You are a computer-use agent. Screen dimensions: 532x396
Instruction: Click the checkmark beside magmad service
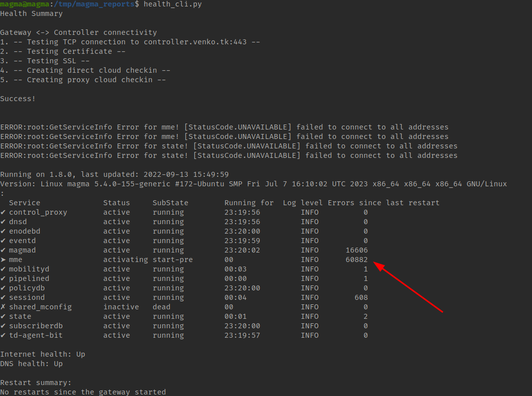coord(4,250)
